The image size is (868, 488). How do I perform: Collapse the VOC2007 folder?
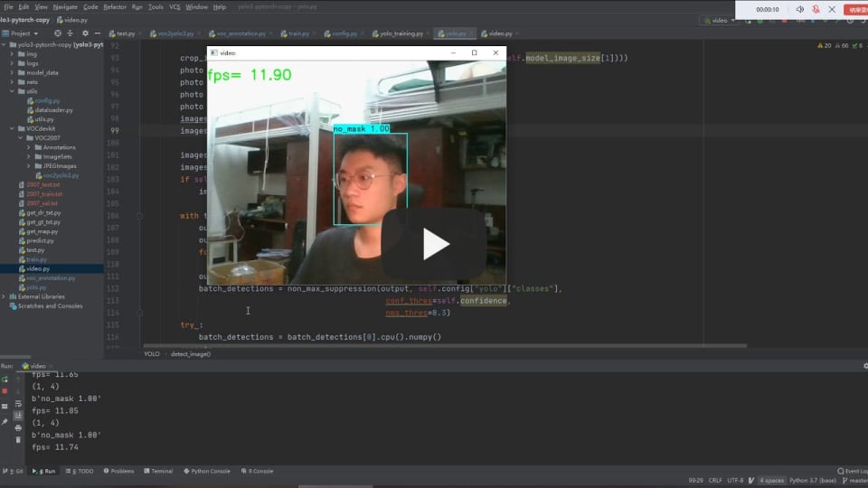tap(21, 138)
